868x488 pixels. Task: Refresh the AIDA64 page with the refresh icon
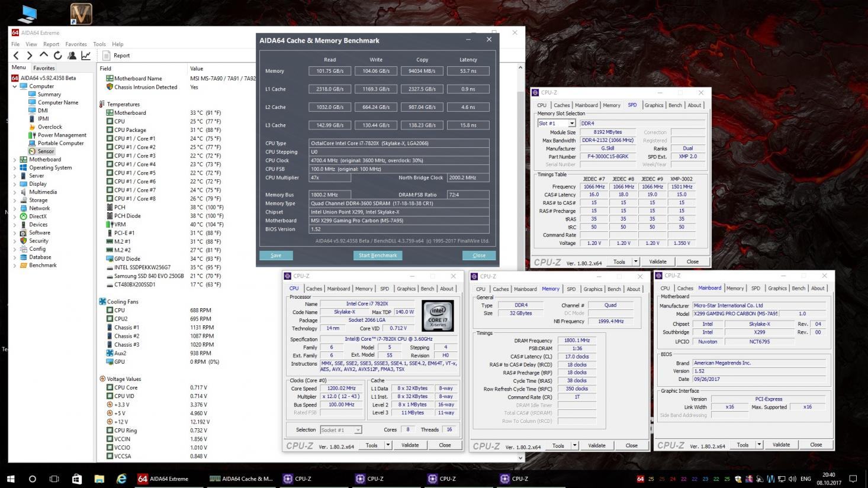(x=57, y=56)
